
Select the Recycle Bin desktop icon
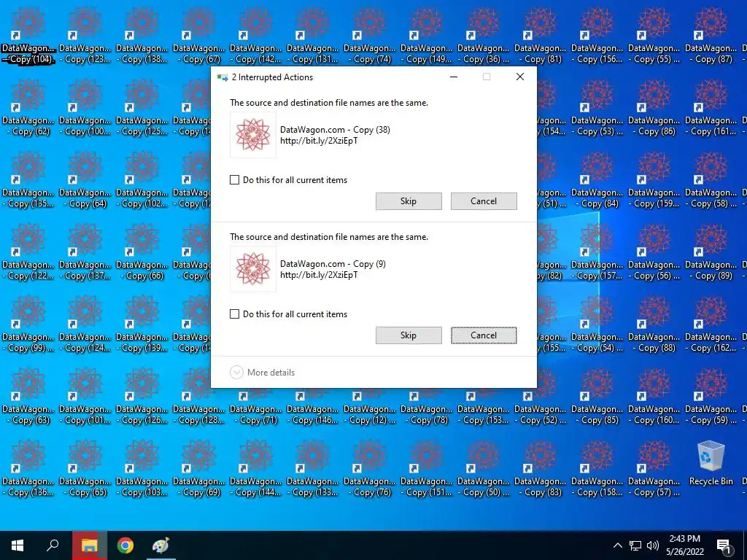(x=711, y=463)
